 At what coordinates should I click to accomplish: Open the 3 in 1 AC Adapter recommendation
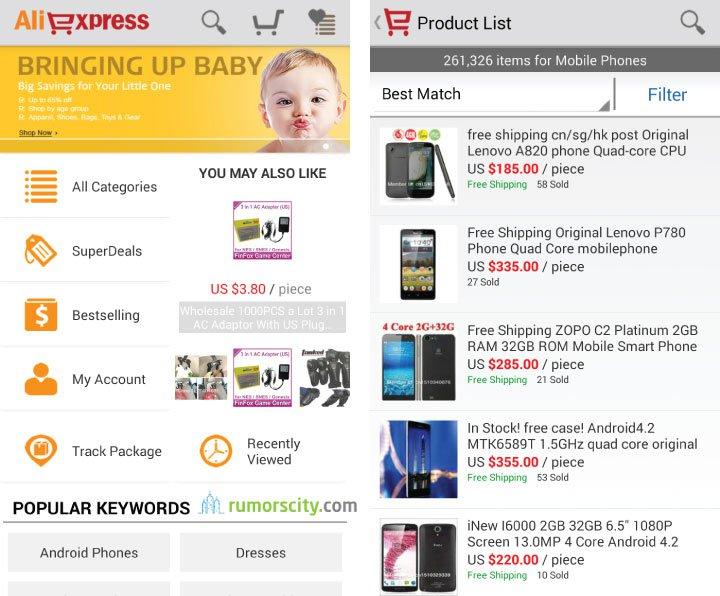tap(262, 231)
